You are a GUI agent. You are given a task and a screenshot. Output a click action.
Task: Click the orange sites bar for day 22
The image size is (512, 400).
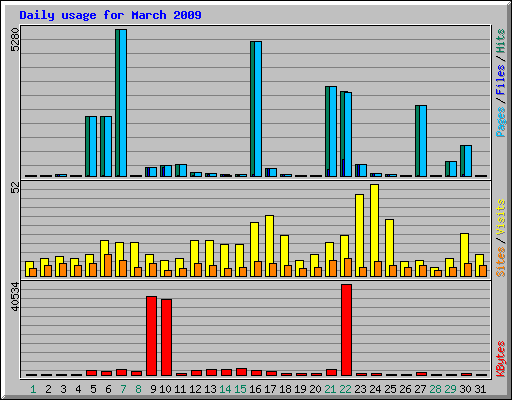click(348, 267)
